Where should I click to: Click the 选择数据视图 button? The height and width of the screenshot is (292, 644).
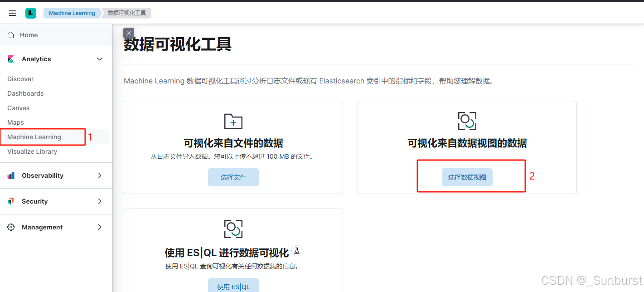[467, 177]
